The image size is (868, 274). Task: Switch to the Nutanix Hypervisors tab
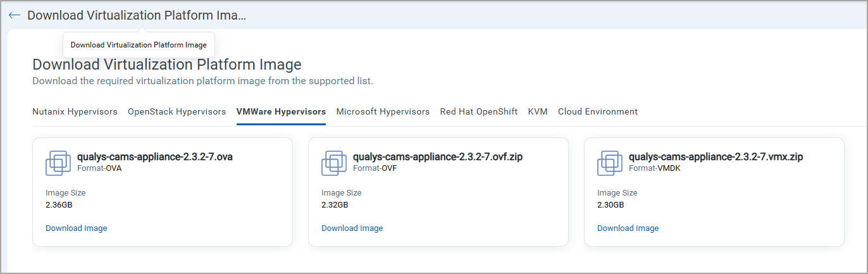click(75, 111)
